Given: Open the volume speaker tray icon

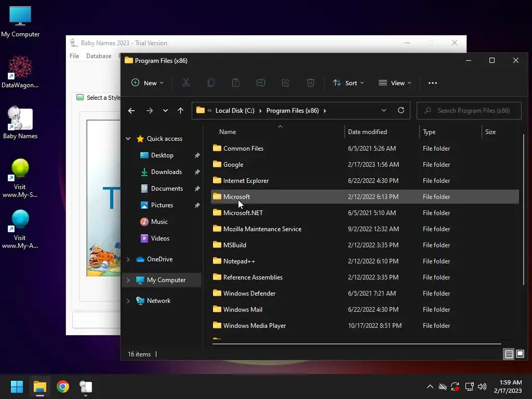Looking at the screenshot, I should pyautogui.click(x=482, y=387).
